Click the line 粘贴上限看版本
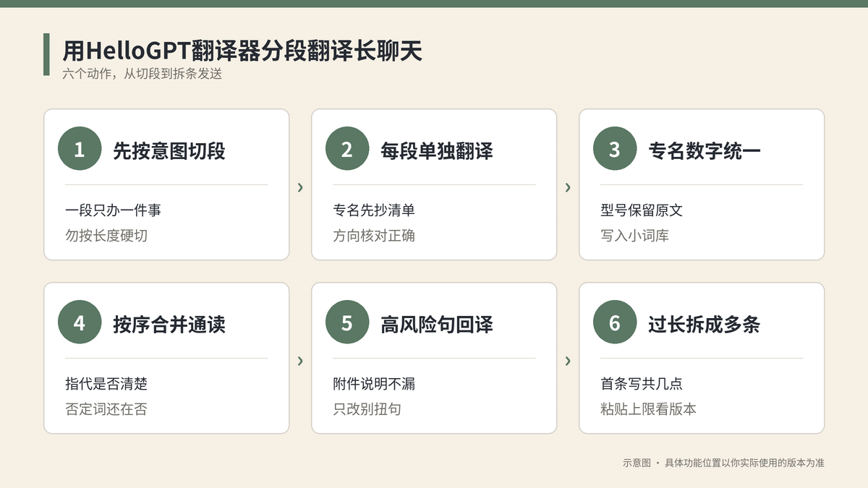 (648, 409)
